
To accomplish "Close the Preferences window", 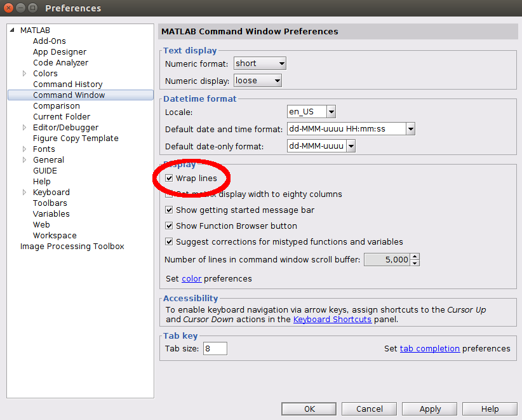I will point(8,8).
